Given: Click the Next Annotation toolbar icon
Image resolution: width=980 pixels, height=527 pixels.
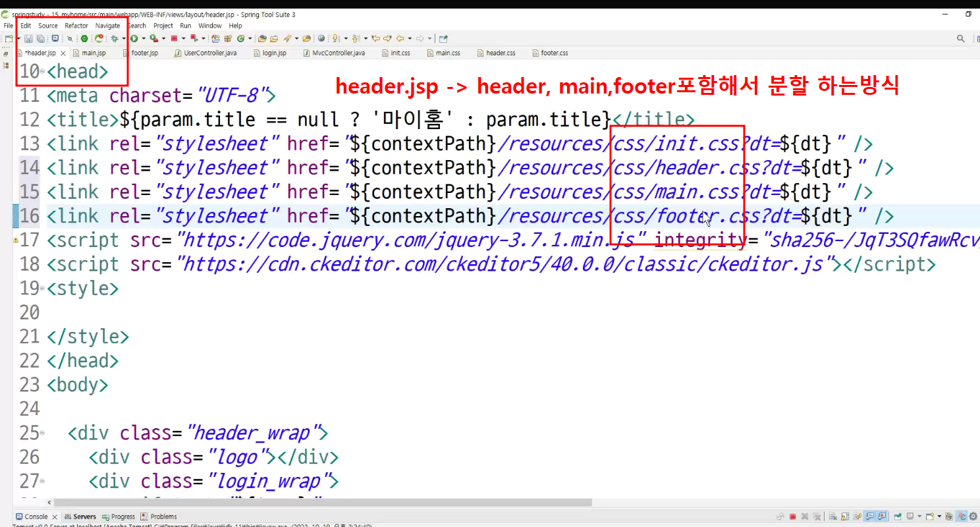Looking at the screenshot, I should (336, 39).
